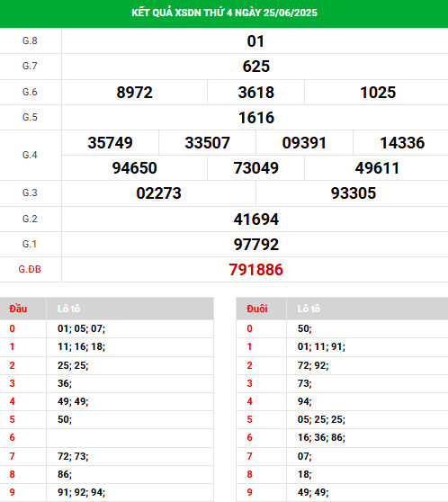448x502 pixels.
Task: Click the green header title XSDN 25/06/2025
Action: (224, 13)
